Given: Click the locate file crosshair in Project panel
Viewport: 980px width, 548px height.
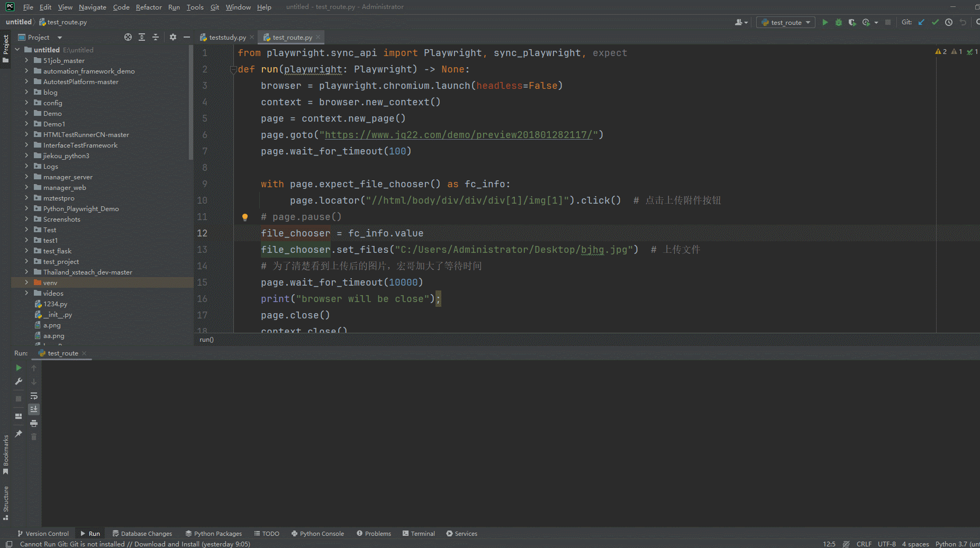Looking at the screenshot, I should (x=128, y=37).
